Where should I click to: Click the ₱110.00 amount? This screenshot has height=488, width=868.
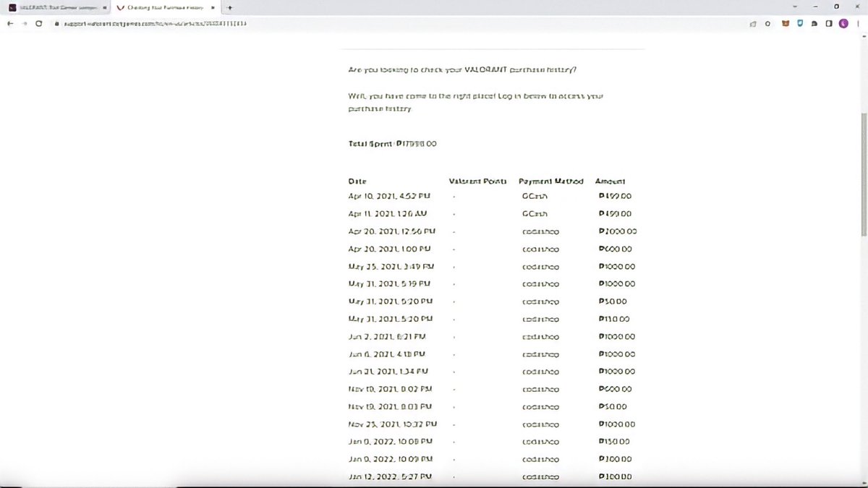pos(614,319)
